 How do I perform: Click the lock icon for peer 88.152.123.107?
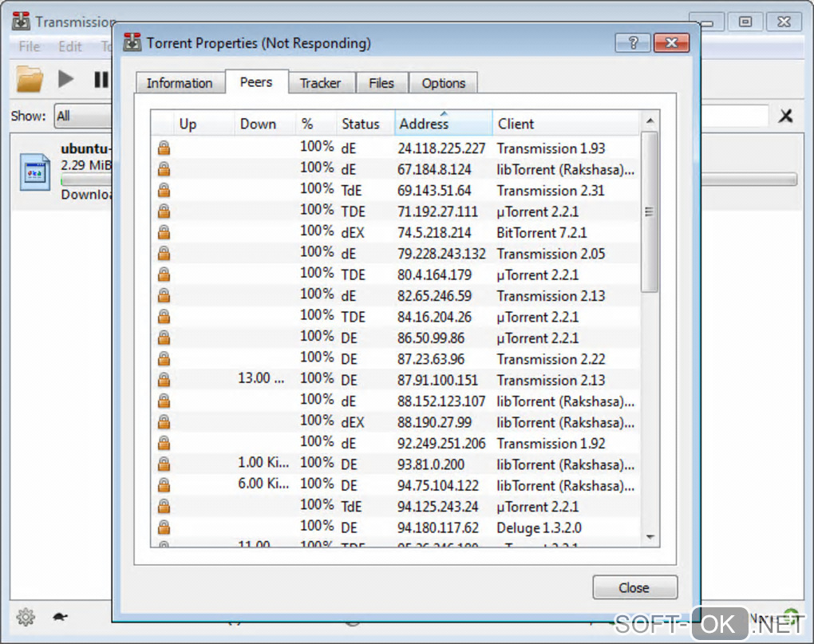tap(164, 401)
